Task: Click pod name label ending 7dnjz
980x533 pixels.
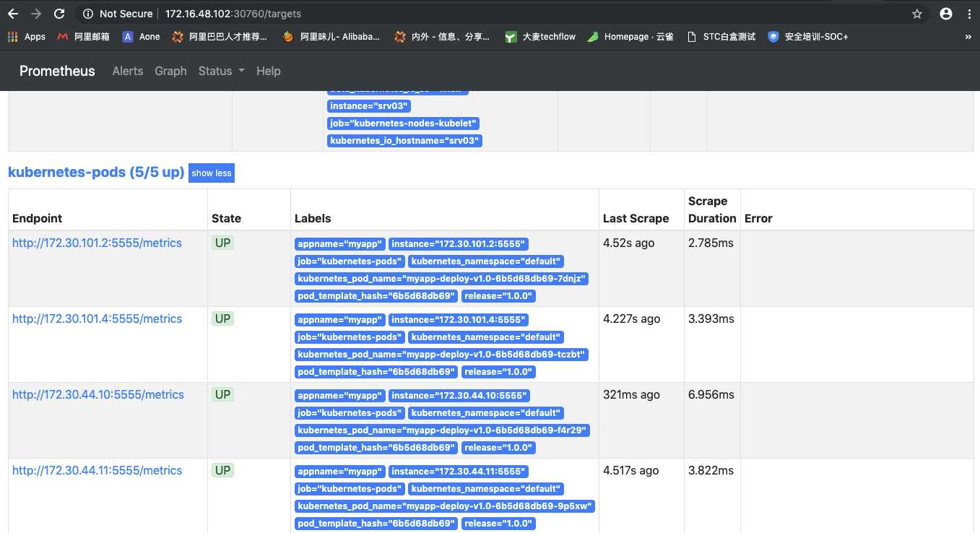Action: [442, 279]
